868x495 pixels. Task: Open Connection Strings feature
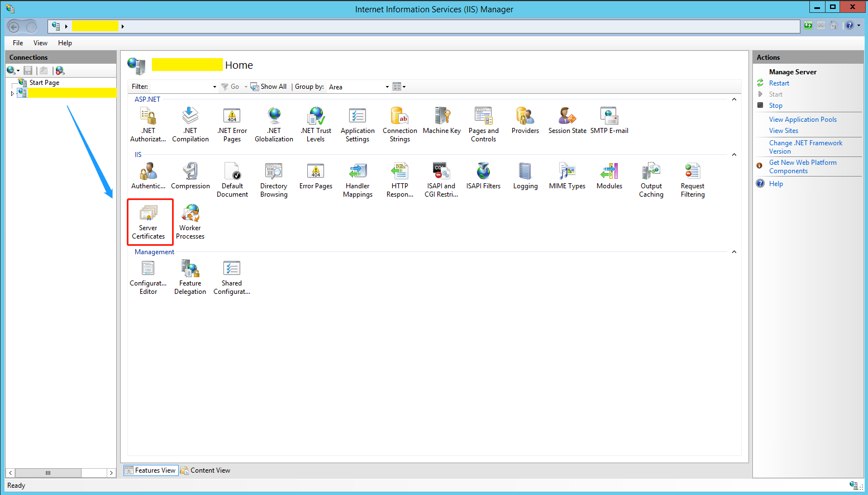point(400,125)
